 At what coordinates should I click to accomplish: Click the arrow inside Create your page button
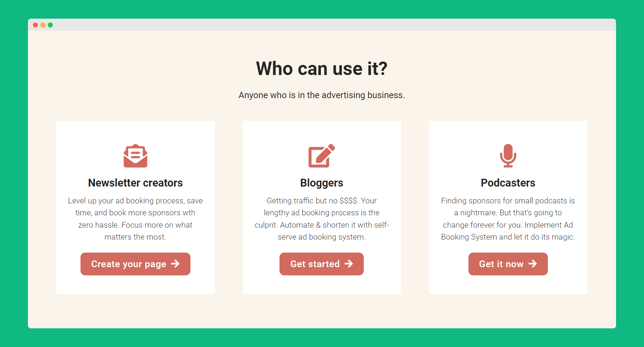coord(175,264)
